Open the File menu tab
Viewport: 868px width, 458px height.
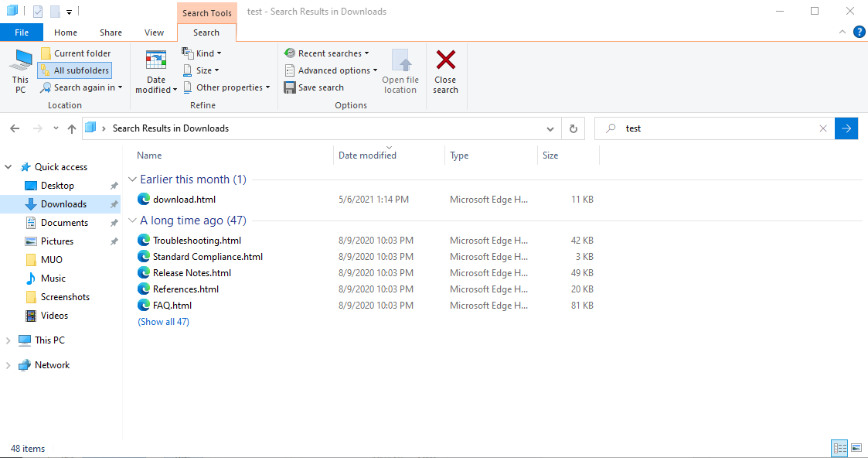point(22,32)
